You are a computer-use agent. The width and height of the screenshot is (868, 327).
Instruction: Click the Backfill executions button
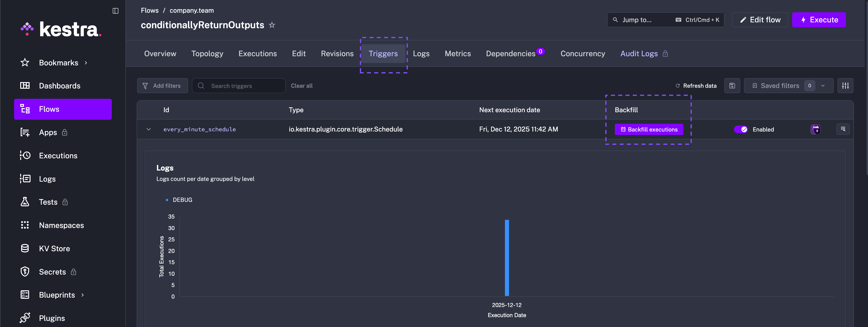(x=649, y=129)
